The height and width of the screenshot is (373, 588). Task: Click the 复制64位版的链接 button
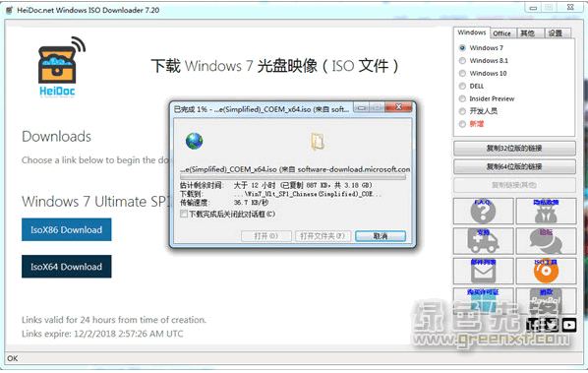point(514,166)
